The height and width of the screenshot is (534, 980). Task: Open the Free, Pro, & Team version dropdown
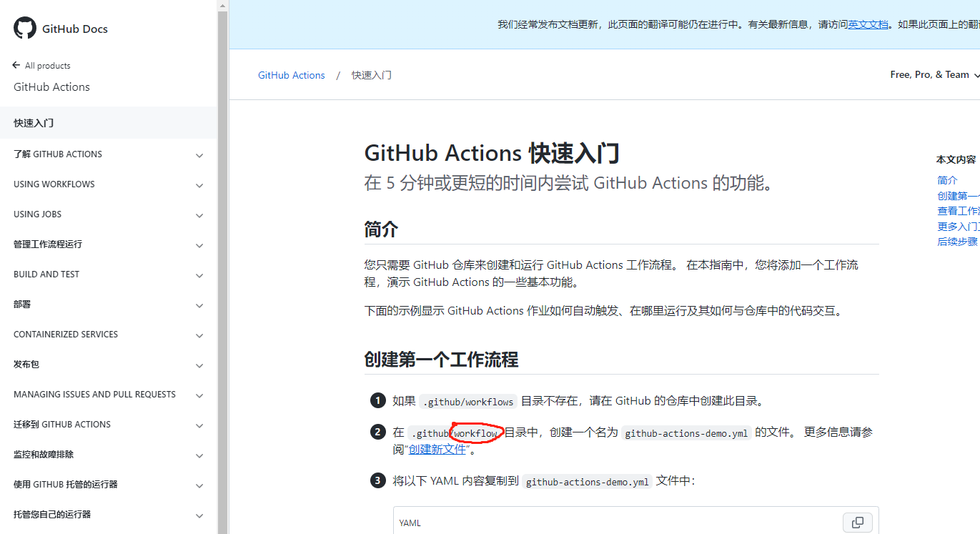tap(935, 74)
